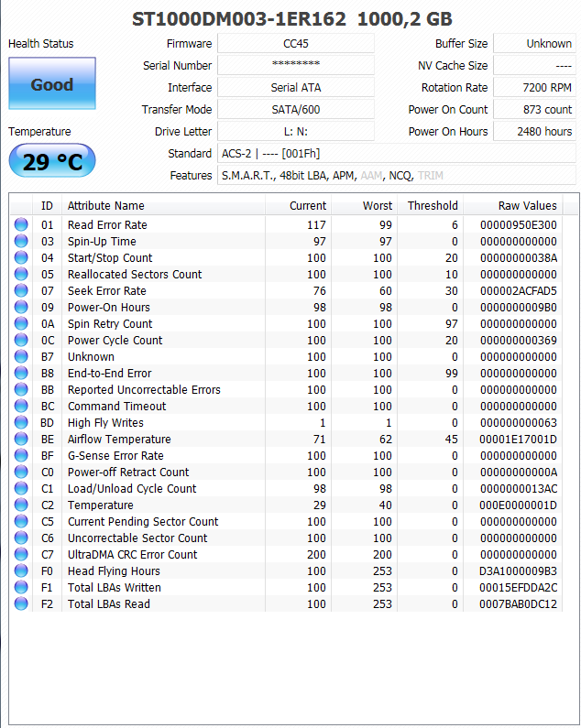The width and height of the screenshot is (581, 728).
Task: Click the status orb for Total LBAs Read
Action: (21, 603)
